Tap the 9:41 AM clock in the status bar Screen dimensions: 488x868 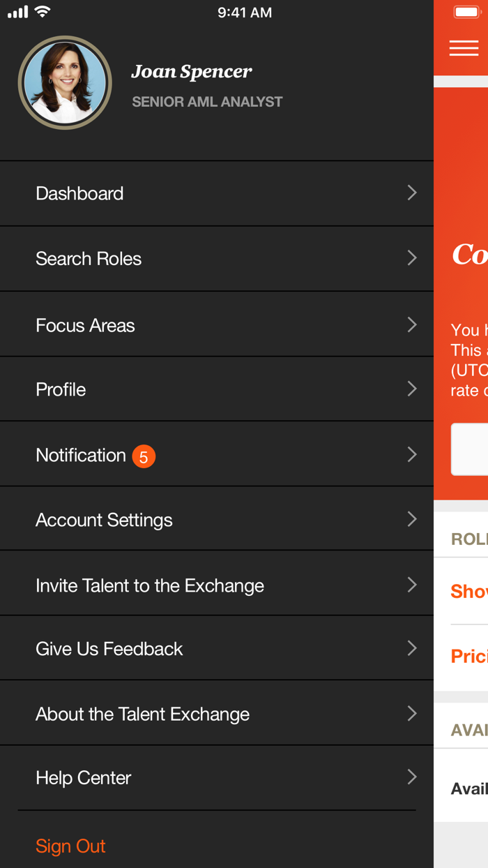[x=245, y=12]
